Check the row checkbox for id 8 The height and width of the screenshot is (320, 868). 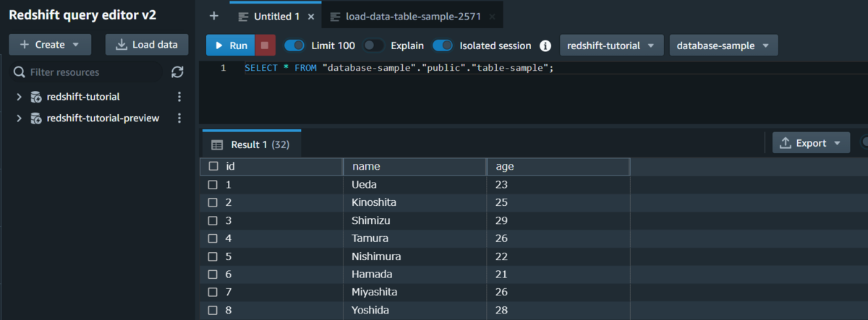tap(213, 309)
